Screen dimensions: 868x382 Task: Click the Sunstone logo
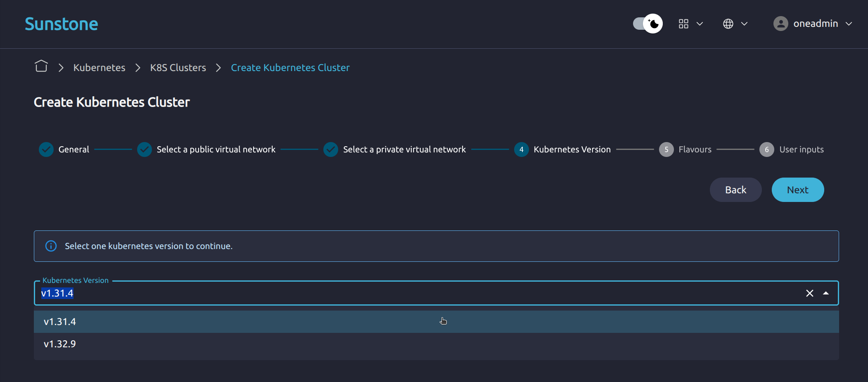tap(62, 24)
